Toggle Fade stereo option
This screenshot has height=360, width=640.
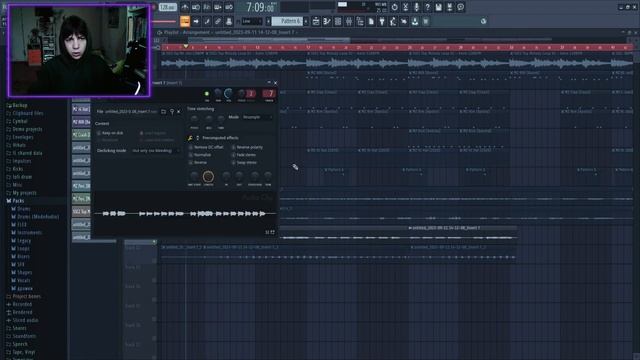244,155
